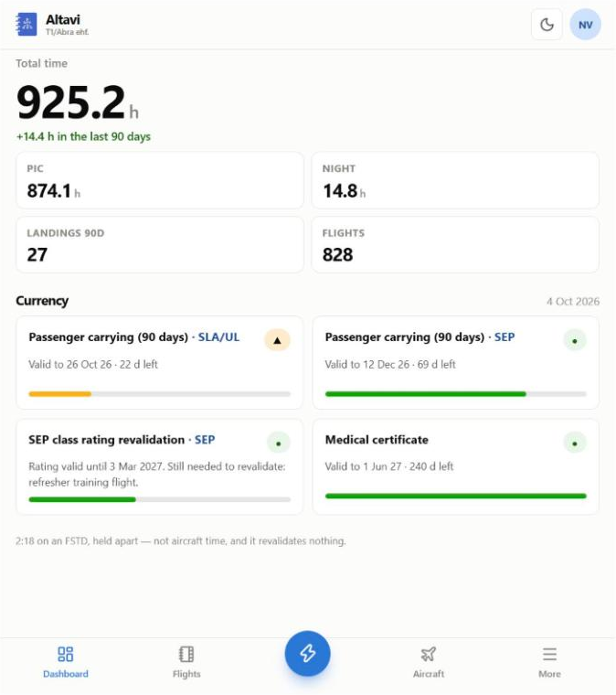Image resolution: width=616 pixels, height=695 pixels.
Task: Click the green status dot on SEP class rating card
Action: click(278, 443)
